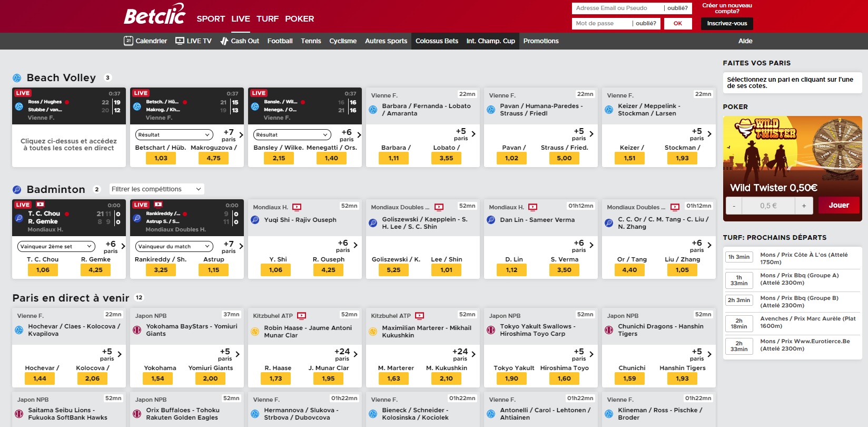
Task: Open Int. Champ. Cup menu item
Action: (490, 41)
